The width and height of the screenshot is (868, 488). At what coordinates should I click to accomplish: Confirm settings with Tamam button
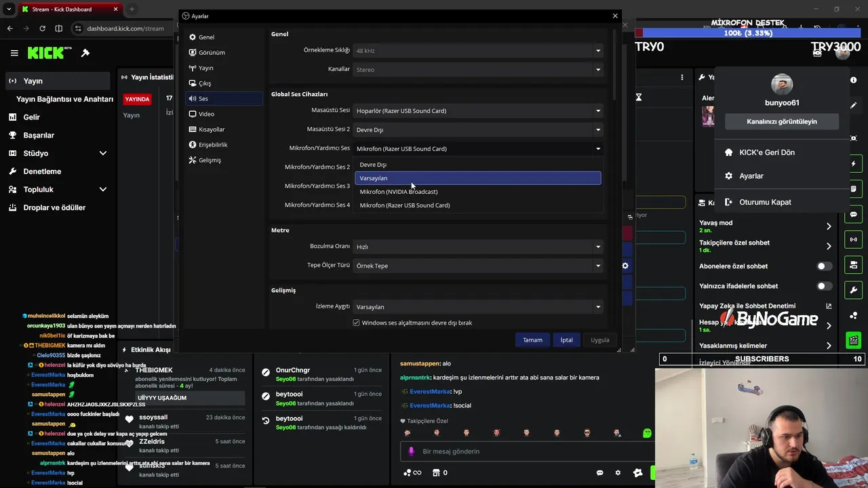coord(532,340)
